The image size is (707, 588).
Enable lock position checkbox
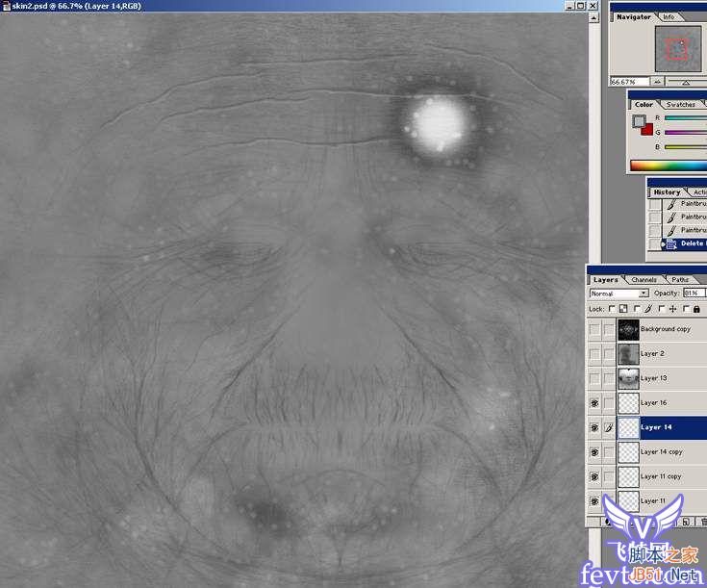pos(662,309)
